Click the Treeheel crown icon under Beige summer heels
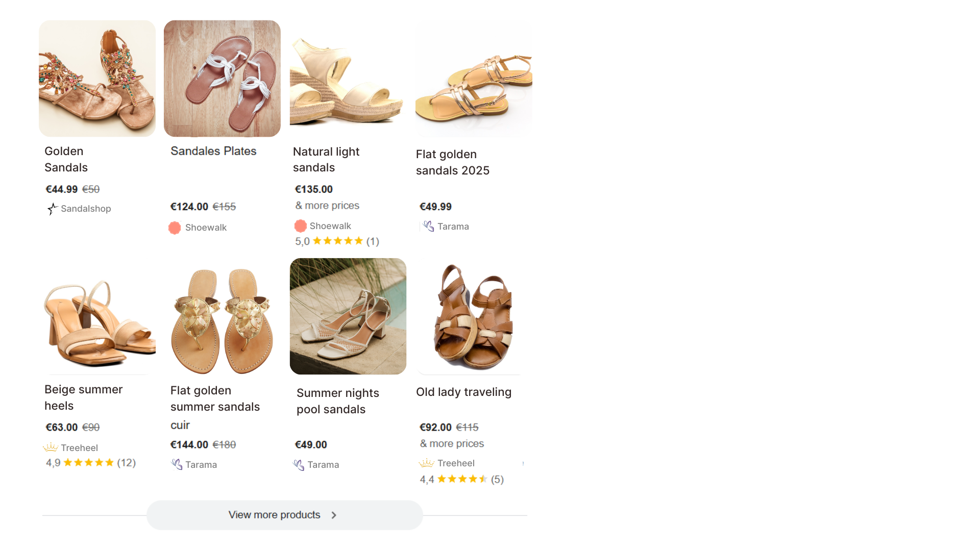Image resolution: width=980 pixels, height=551 pixels. (51, 447)
